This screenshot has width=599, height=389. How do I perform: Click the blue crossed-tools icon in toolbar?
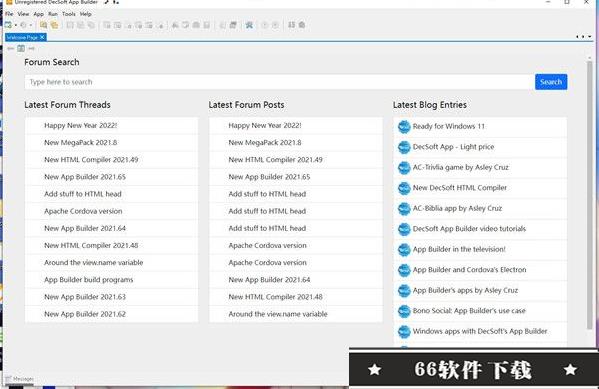pos(249,25)
